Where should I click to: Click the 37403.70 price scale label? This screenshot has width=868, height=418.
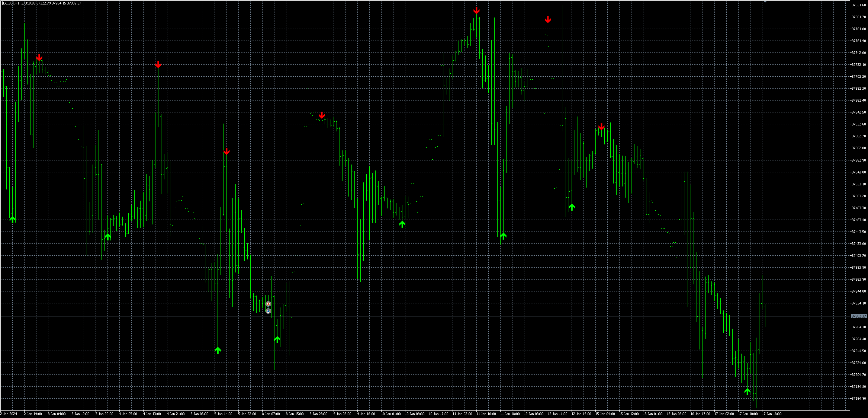click(x=859, y=256)
